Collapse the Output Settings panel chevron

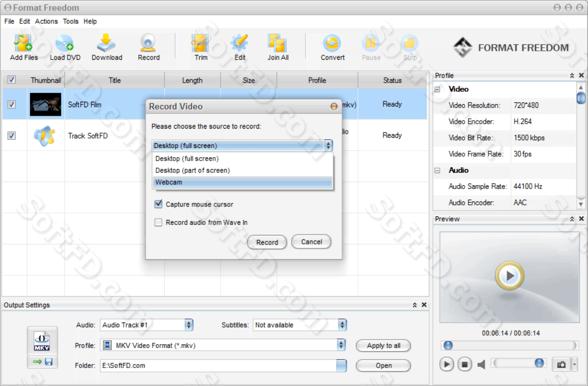click(x=415, y=305)
